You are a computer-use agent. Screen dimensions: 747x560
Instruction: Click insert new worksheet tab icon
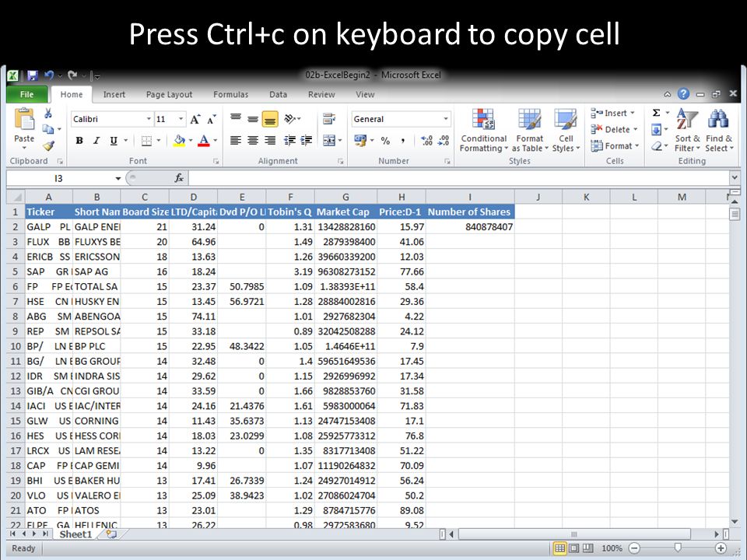(111, 534)
